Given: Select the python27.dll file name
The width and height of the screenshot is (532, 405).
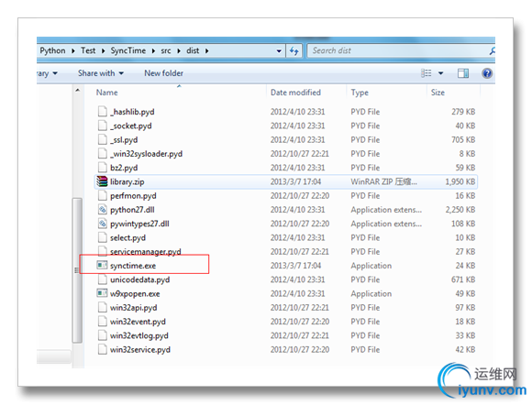Looking at the screenshot, I should pos(132,210).
